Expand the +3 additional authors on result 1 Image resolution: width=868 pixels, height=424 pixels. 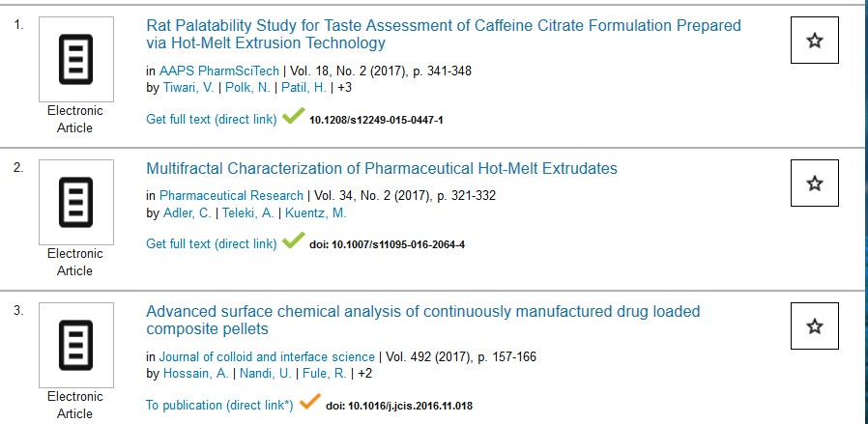(344, 88)
